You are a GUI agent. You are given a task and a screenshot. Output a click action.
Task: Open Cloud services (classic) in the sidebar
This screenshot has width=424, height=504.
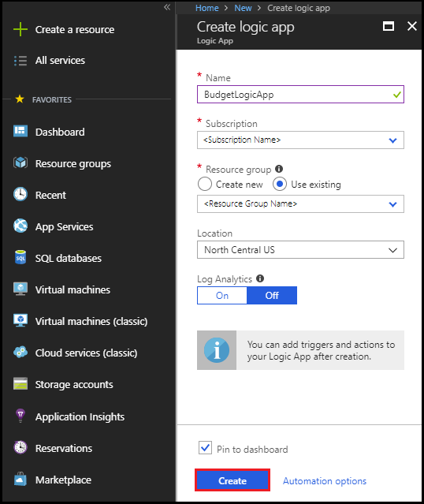point(87,353)
